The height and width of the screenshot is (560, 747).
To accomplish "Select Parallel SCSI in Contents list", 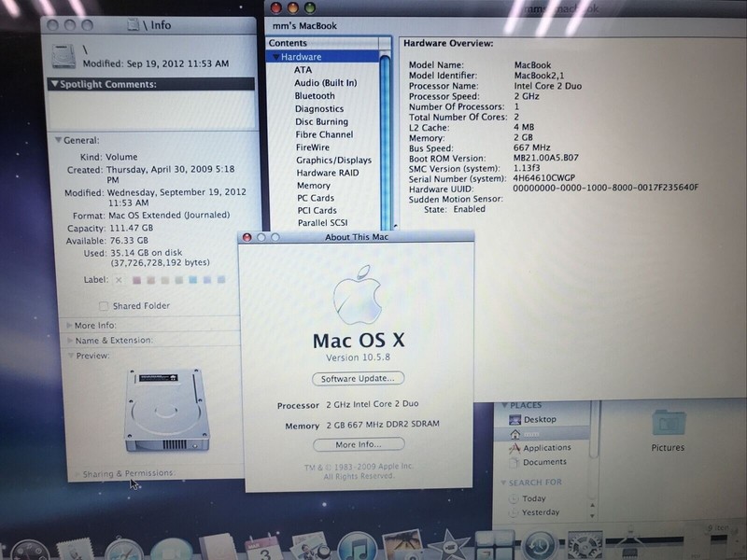I will pyautogui.click(x=324, y=222).
